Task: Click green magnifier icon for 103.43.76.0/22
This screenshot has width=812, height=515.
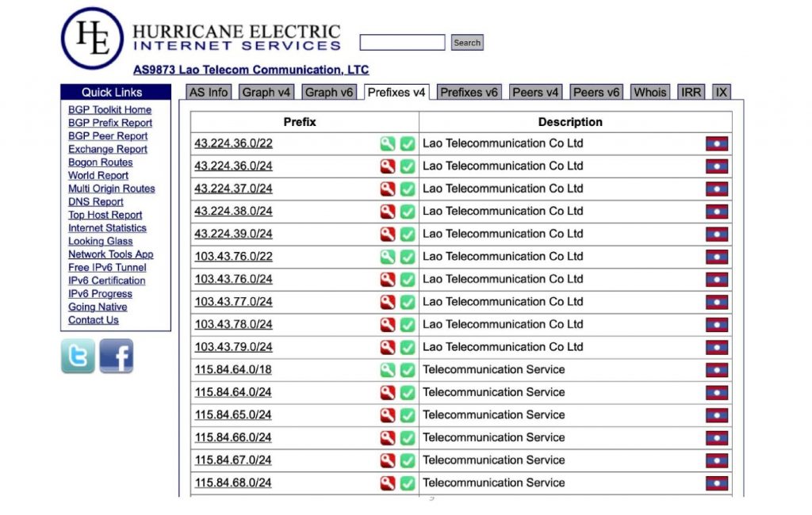Action: coord(387,257)
